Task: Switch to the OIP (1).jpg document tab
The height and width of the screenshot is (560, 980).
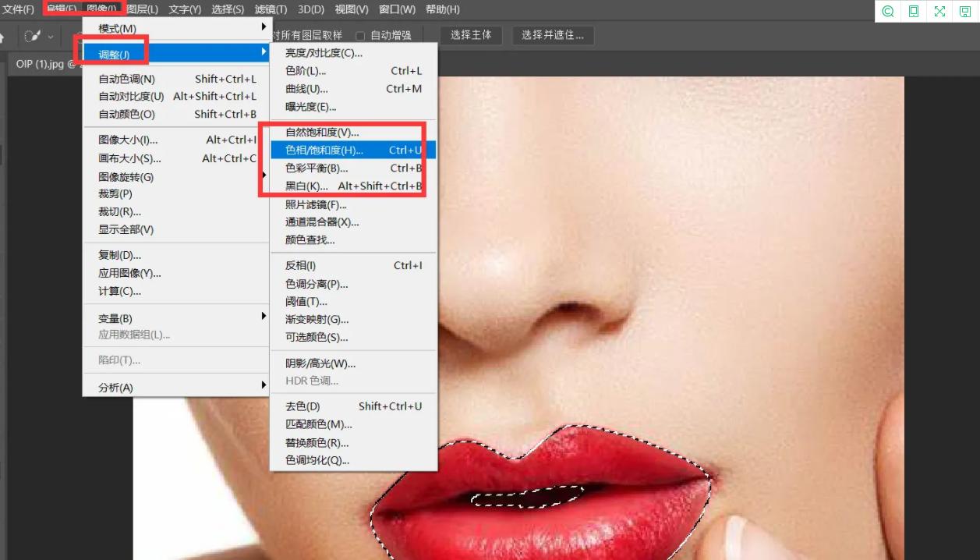Action: point(41,65)
